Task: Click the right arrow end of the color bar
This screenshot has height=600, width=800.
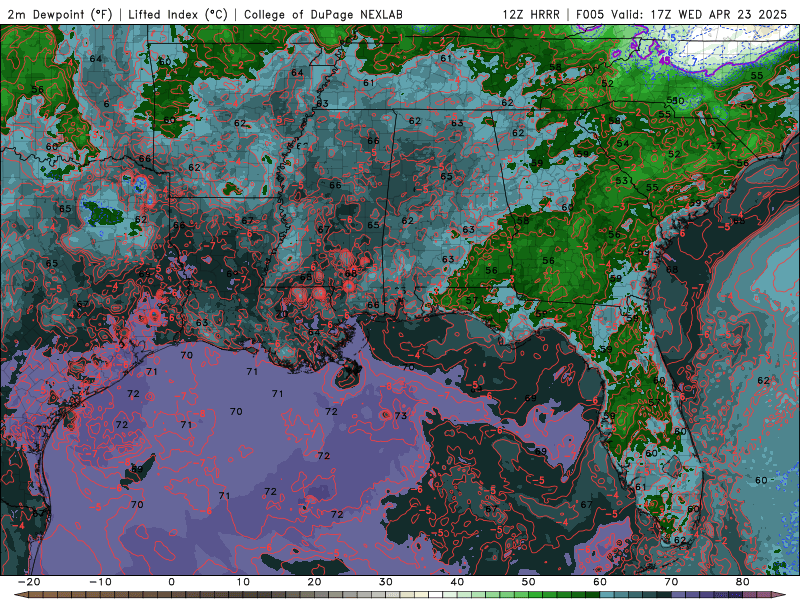Action: (x=780, y=595)
